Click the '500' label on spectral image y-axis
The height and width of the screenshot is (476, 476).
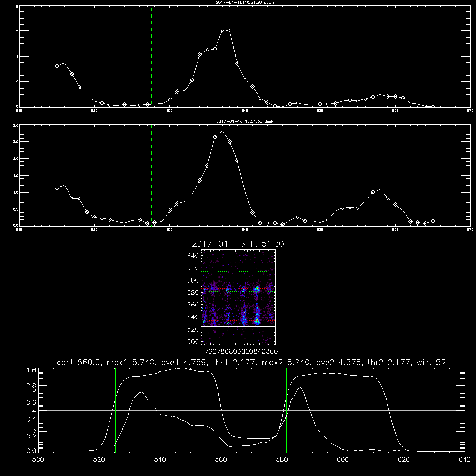pos(193,341)
